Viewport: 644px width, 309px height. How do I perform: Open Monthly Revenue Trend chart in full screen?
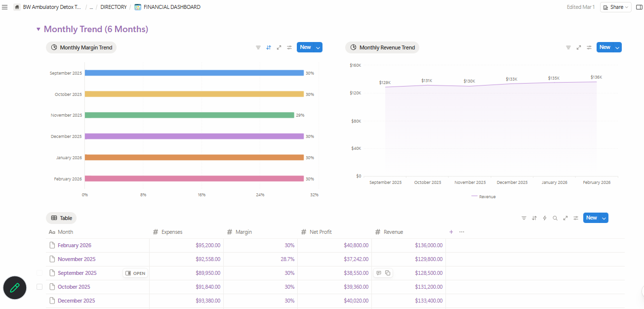click(x=578, y=47)
